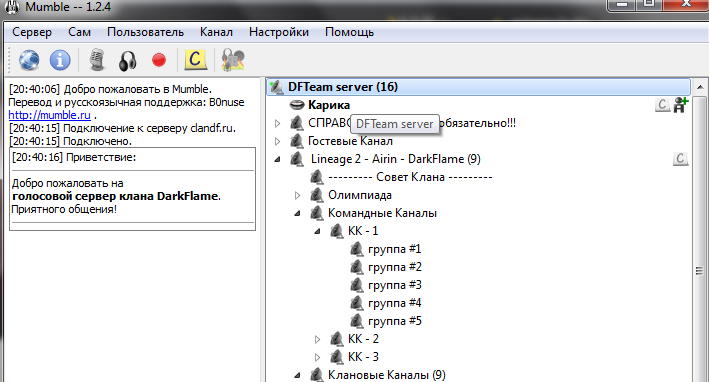The image size is (709, 382).
Task: Click DFTeam server root icon
Action: (276, 87)
